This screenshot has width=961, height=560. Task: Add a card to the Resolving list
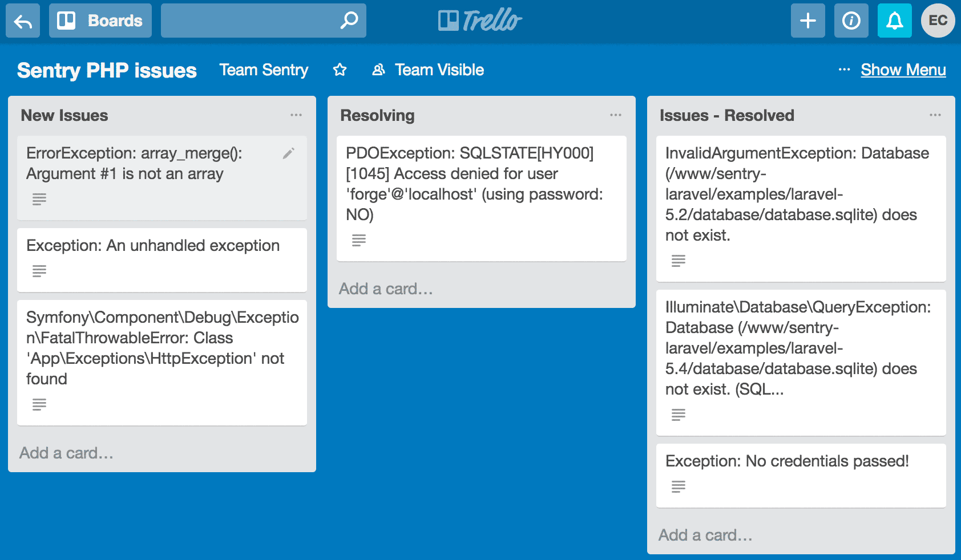[x=386, y=289]
